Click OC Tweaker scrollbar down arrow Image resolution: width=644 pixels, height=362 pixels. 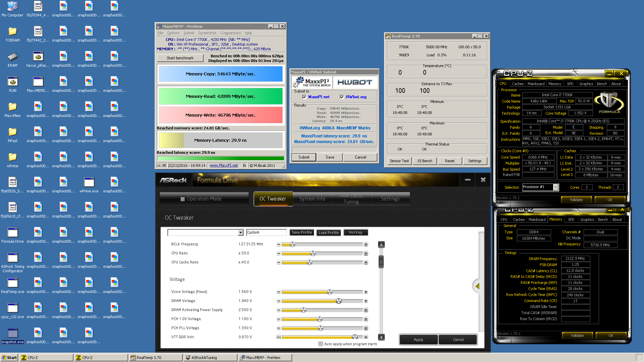(x=381, y=337)
